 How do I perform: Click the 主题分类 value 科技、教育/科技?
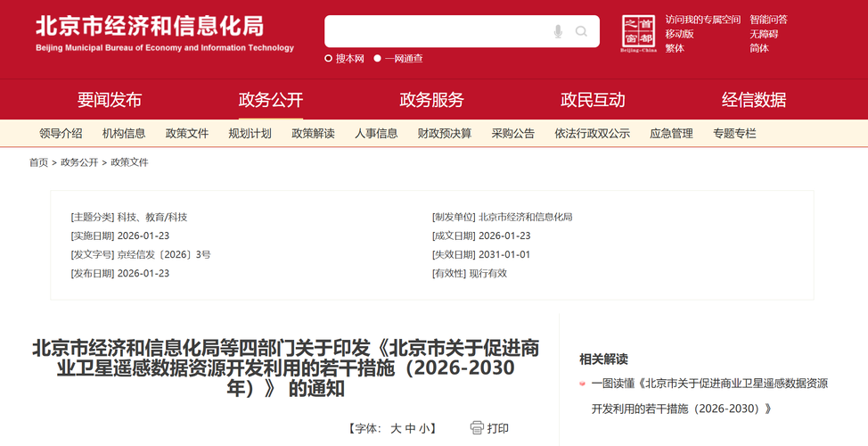click(x=152, y=217)
